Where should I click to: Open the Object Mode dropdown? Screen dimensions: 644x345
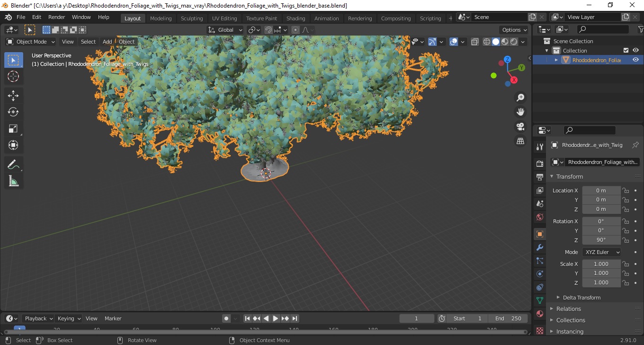click(31, 42)
